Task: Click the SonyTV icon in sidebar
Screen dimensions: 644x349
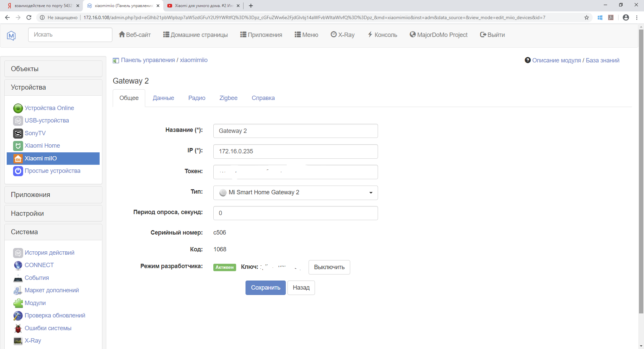Action: tap(18, 133)
